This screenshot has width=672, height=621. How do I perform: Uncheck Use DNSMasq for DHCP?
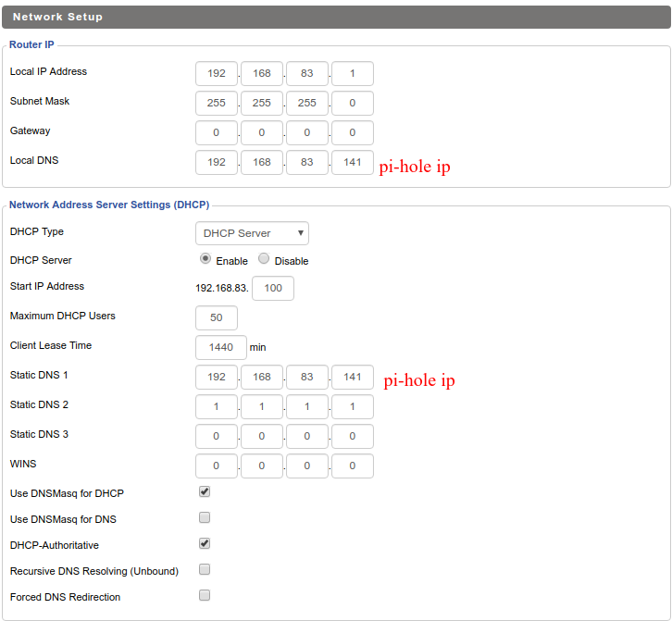pyautogui.click(x=205, y=492)
